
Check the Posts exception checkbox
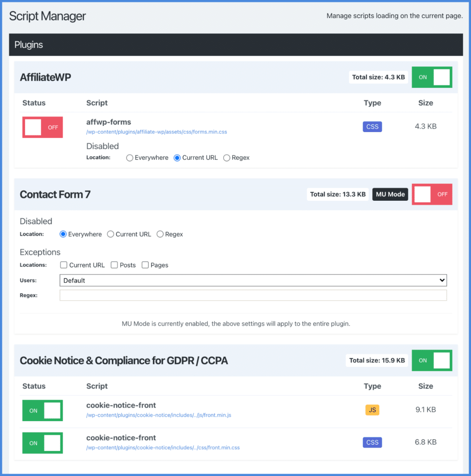coord(114,265)
